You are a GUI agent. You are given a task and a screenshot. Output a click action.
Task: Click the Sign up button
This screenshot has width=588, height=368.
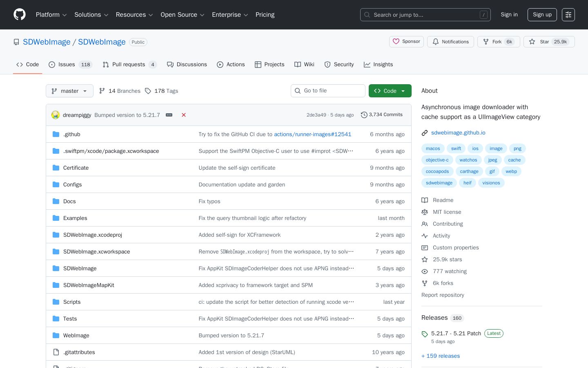click(542, 15)
